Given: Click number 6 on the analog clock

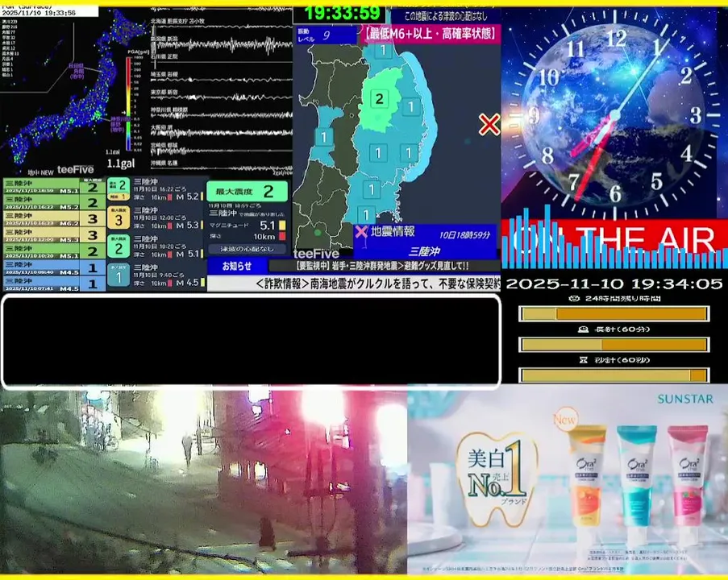Looking at the screenshot, I should (615, 193).
